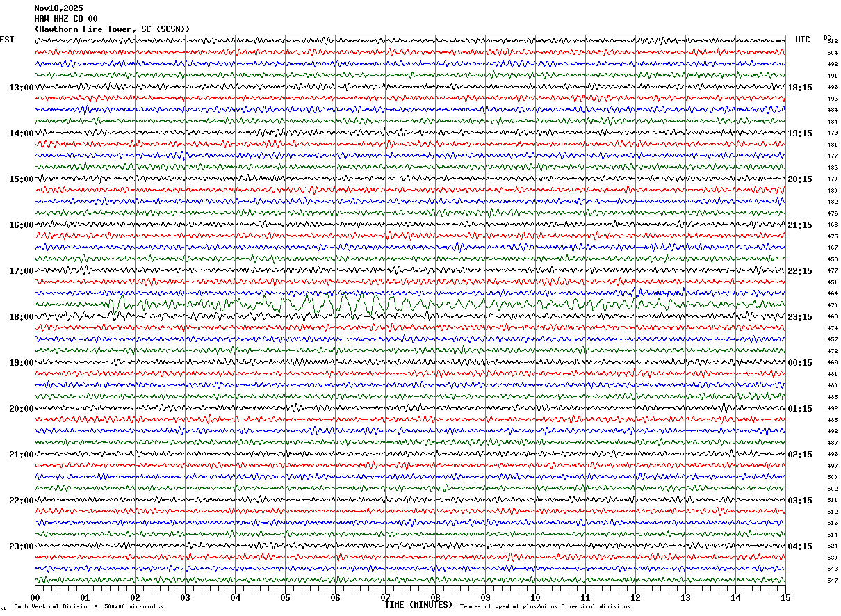Click the 02:15 UTC time label
Image resolution: width=841 pixels, height=616 pixels.
point(799,455)
